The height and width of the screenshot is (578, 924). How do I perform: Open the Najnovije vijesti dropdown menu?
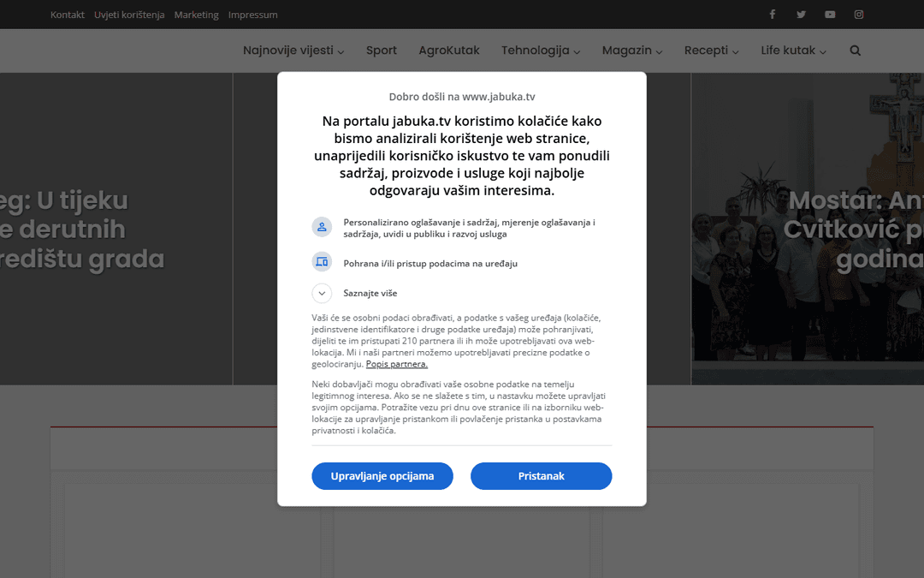click(x=293, y=51)
